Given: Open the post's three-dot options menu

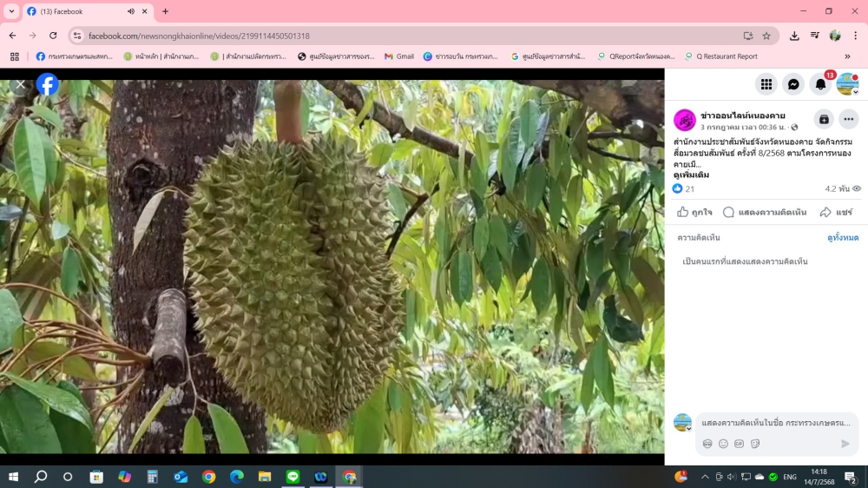Looking at the screenshot, I should (848, 119).
